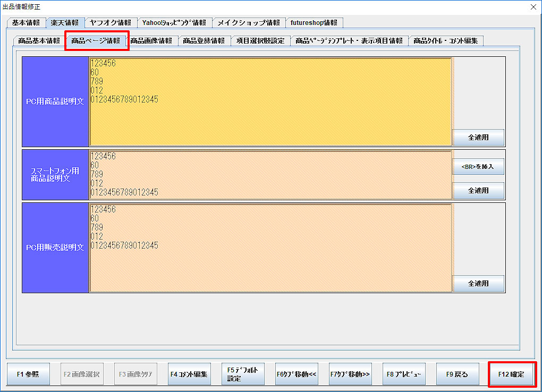Click inside the スマートフォン用商品説明文 text area
This screenshot has width=542, height=392.
(x=270, y=175)
